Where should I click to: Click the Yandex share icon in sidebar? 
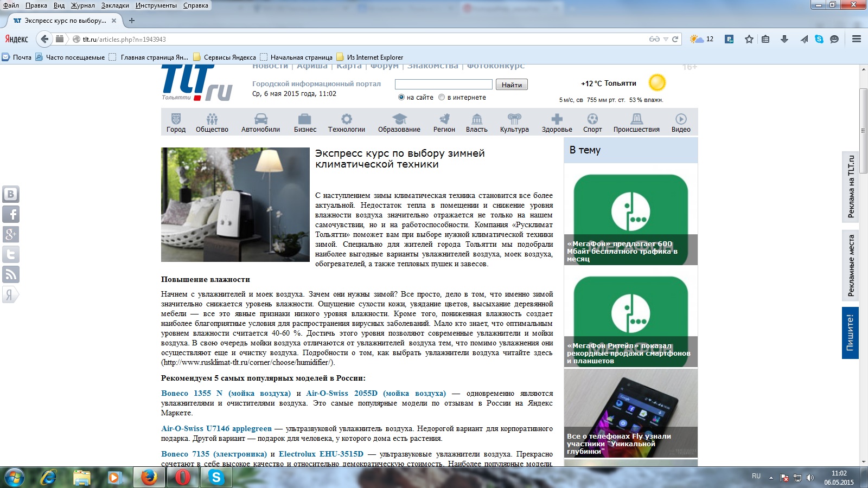[10, 294]
